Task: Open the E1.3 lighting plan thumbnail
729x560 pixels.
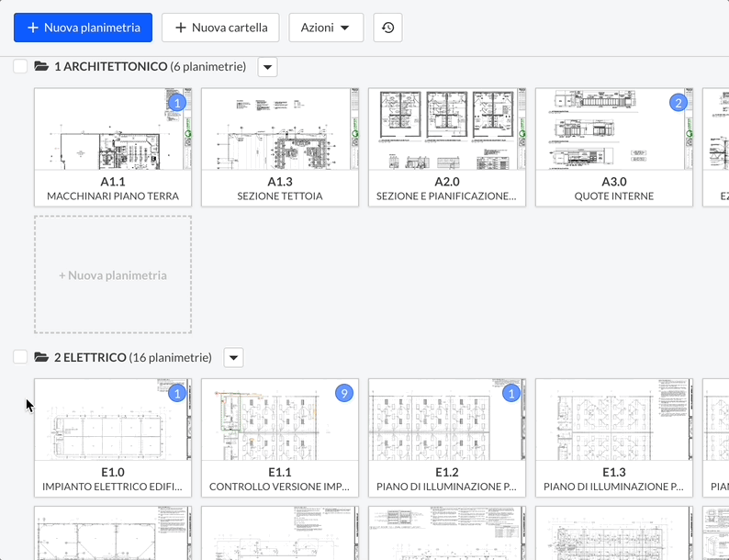Action: (x=614, y=420)
